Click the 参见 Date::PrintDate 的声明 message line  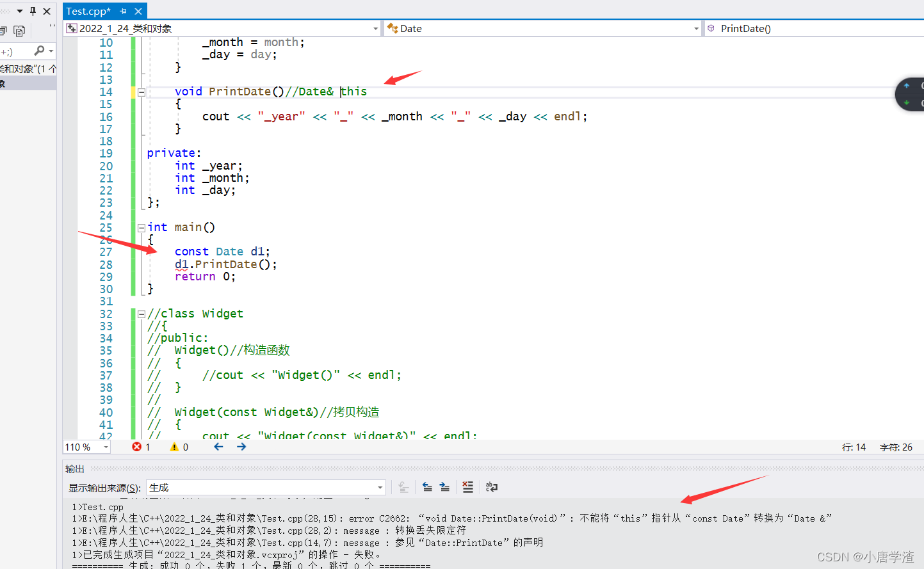coord(307,543)
